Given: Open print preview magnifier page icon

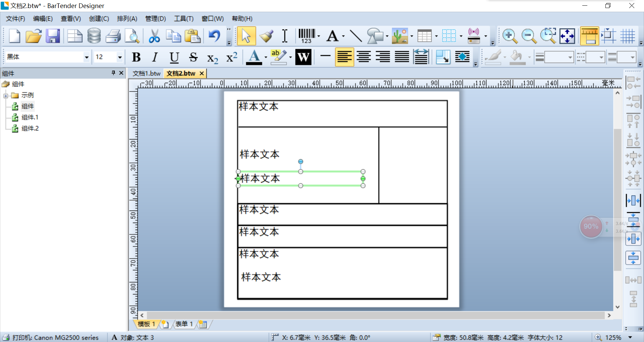Looking at the screenshot, I should click(x=132, y=36).
